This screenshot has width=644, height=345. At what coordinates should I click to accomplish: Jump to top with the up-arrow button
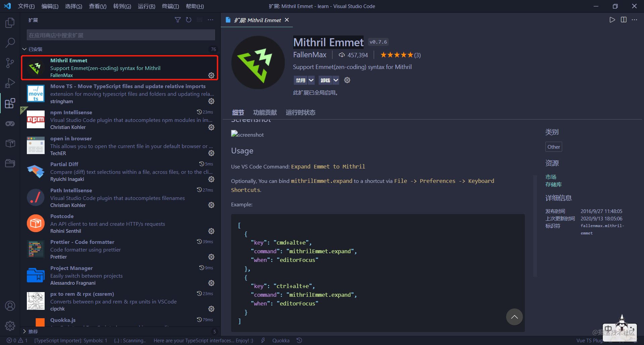pos(514,317)
